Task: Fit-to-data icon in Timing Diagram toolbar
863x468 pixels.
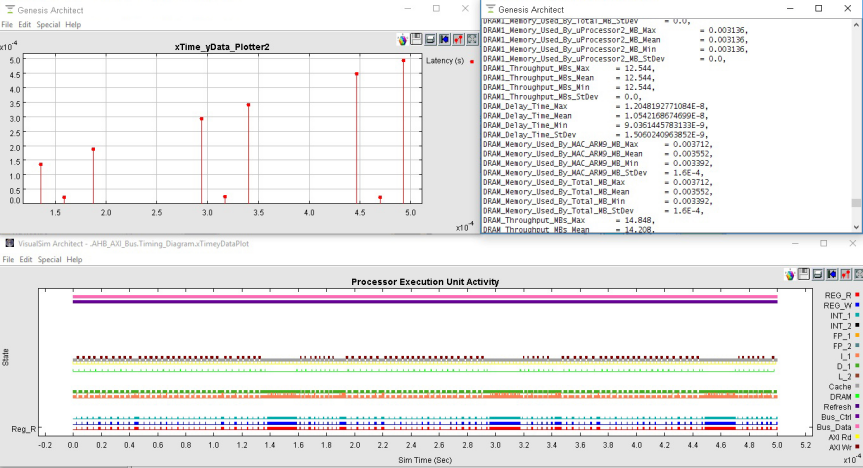Action: click(x=859, y=274)
